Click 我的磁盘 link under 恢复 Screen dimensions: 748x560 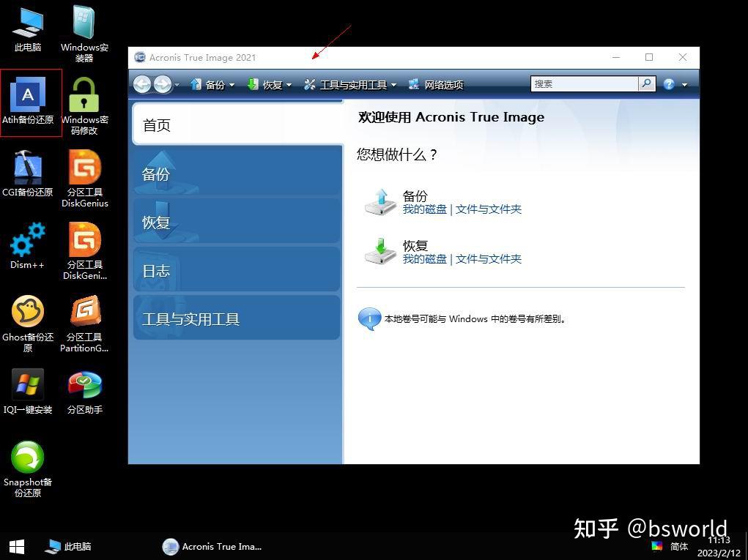425,259
